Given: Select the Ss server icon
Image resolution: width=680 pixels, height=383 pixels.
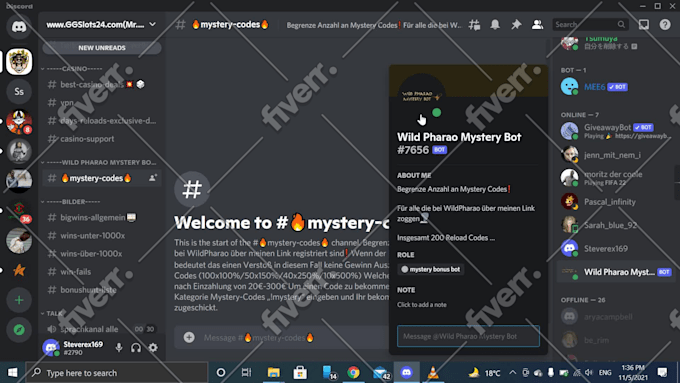Looking at the screenshot, I should (19, 92).
